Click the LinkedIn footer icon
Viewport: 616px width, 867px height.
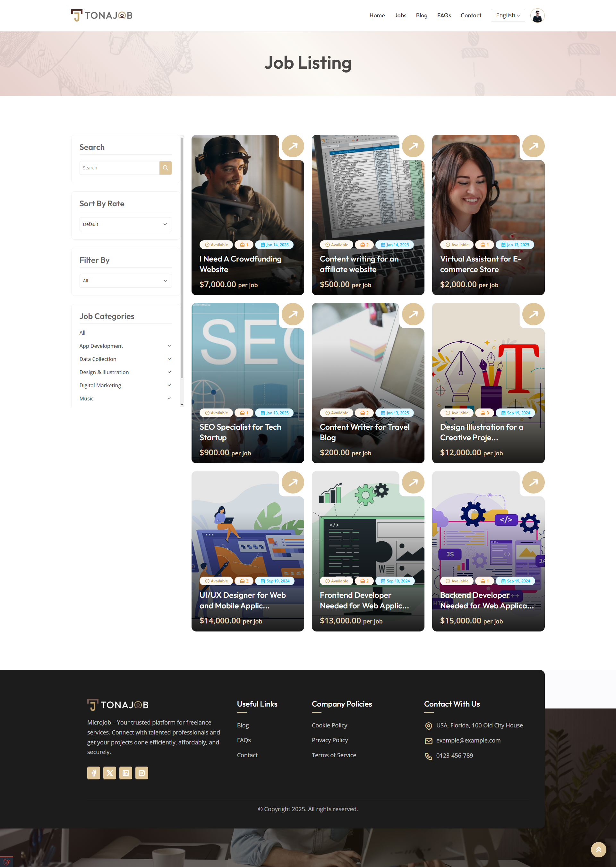(125, 773)
